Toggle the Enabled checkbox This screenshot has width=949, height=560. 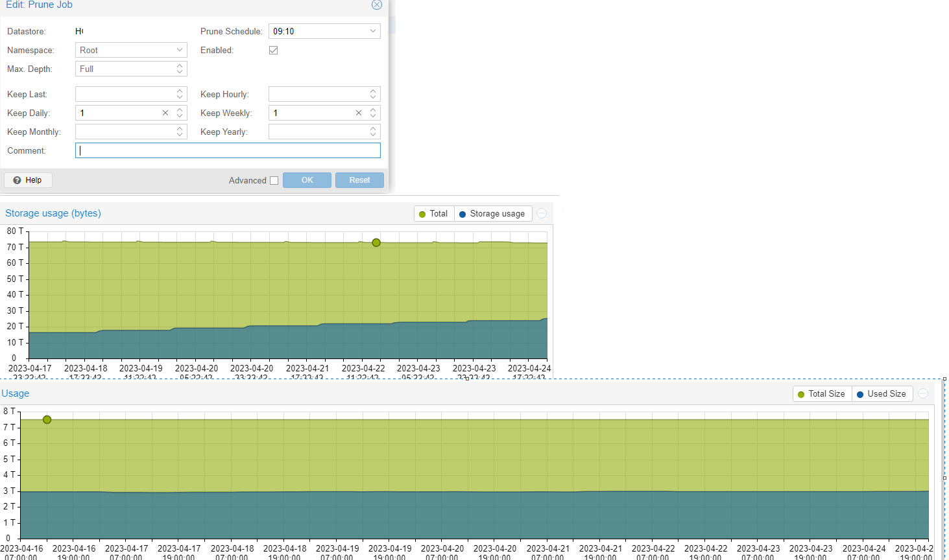pyautogui.click(x=274, y=50)
